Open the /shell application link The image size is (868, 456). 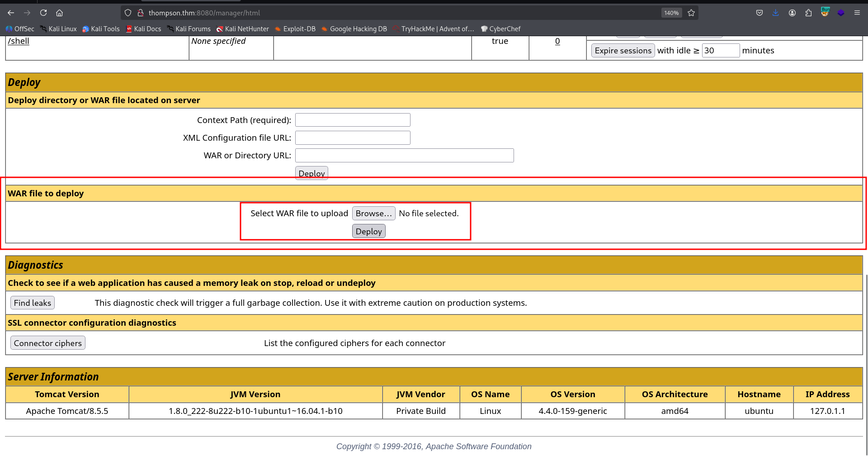[19, 41]
